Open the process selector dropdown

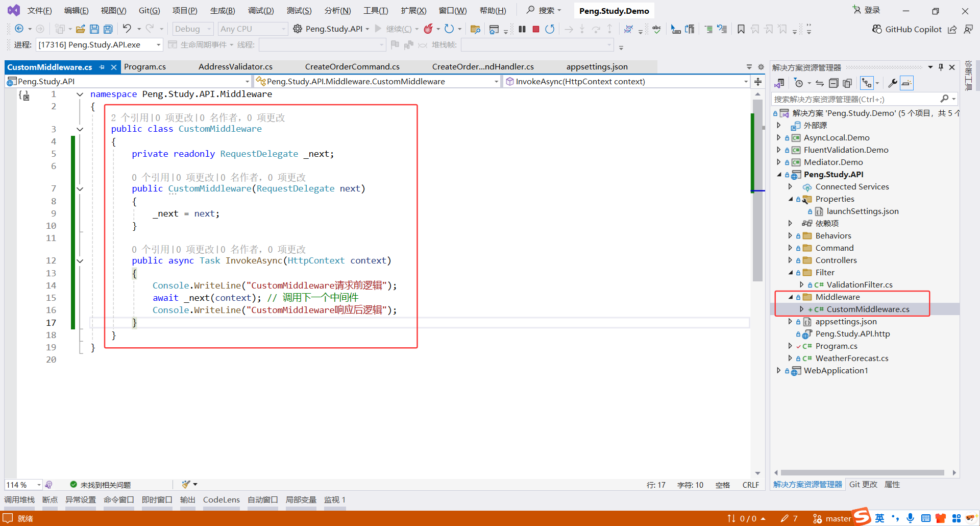point(100,45)
